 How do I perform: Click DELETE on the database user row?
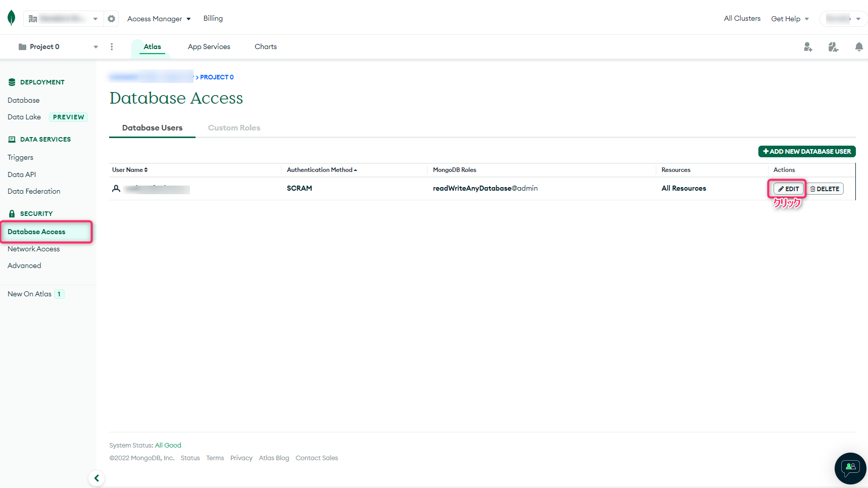pyautogui.click(x=825, y=188)
